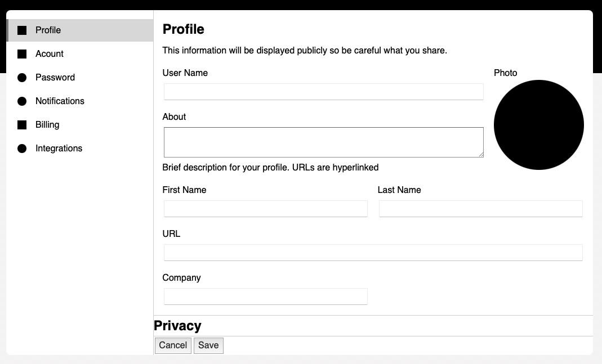This screenshot has width=602, height=364.
Task: Click the Billing sidebar icon
Action: (x=21, y=124)
